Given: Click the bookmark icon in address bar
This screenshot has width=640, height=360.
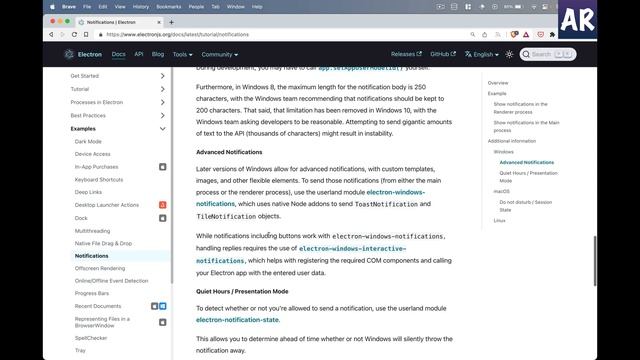Looking at the screenshot, I should 86,35.
